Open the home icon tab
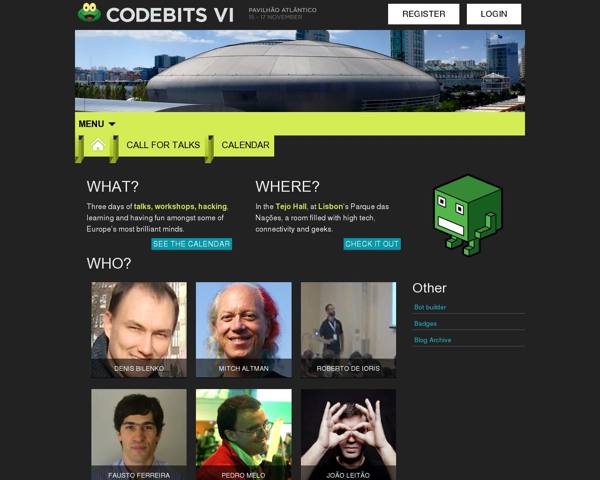Viewport: 600px width, 480px height. [98, 145]
